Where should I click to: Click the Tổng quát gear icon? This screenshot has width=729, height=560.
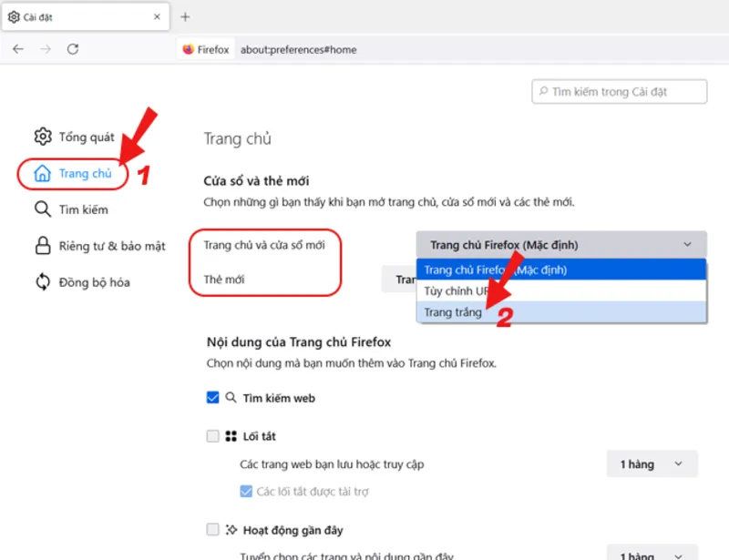(43, 137)
